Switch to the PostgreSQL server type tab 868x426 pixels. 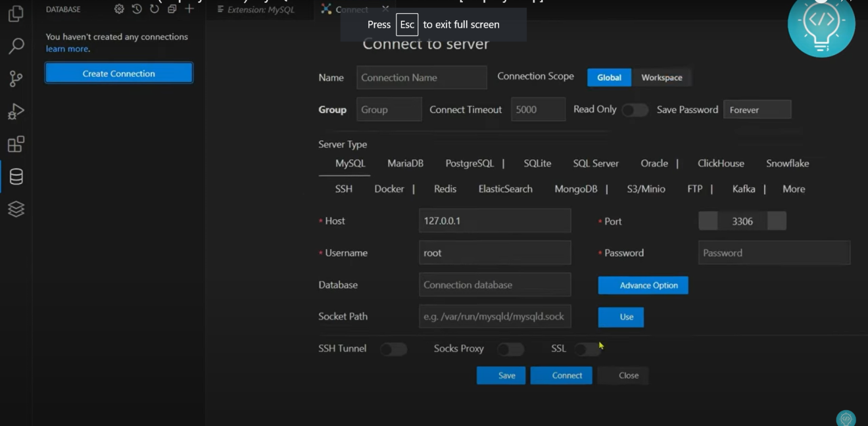(x=471, y=163)
